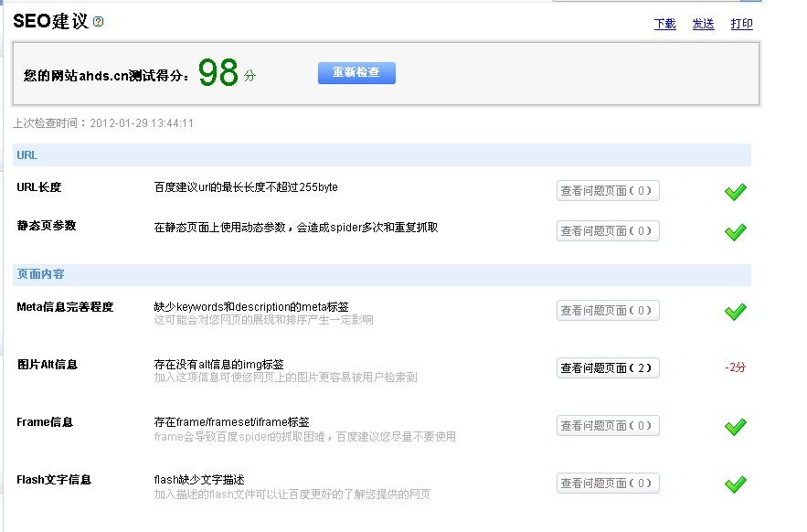Image resolution: width=807 pixels, height=532 pixels.
Task: Click the help question-mark icon beside SEO建议
Action: [x=99, y=22]
